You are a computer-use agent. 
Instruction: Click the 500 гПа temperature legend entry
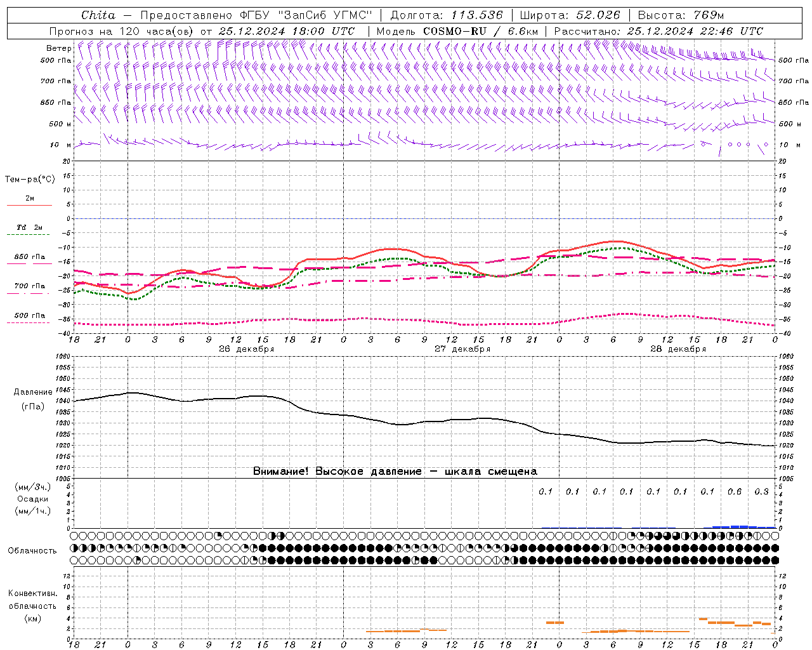29,315
